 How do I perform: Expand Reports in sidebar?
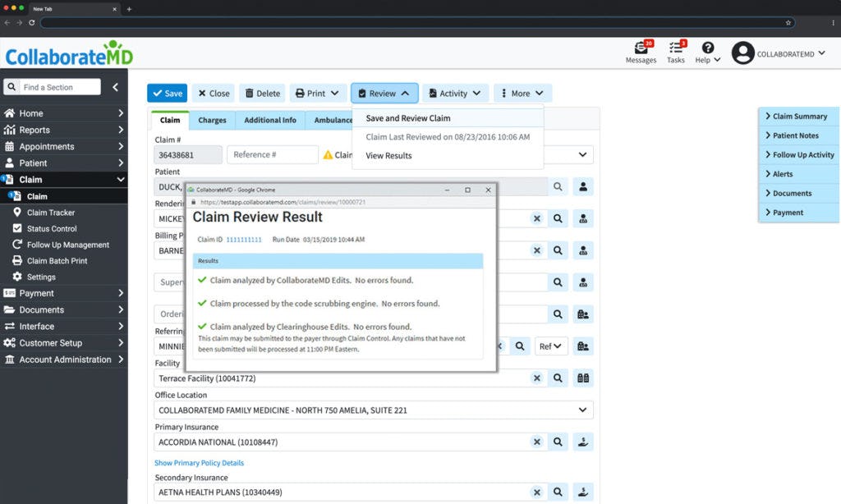pyautogui.click(x=63, y=130)
